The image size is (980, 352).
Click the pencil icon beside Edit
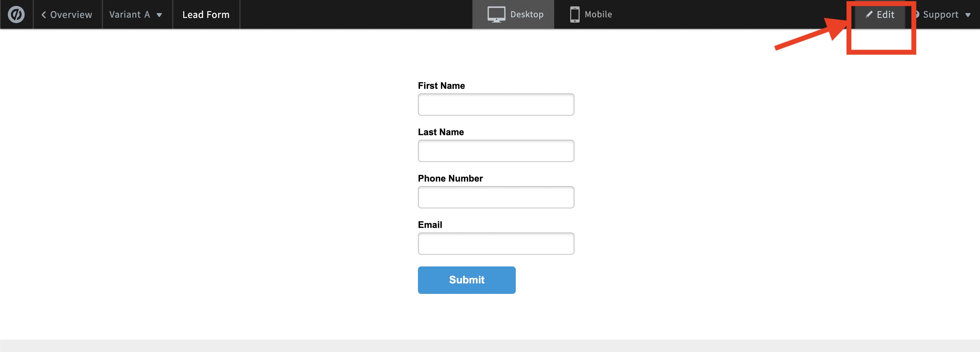coord(869,14)
